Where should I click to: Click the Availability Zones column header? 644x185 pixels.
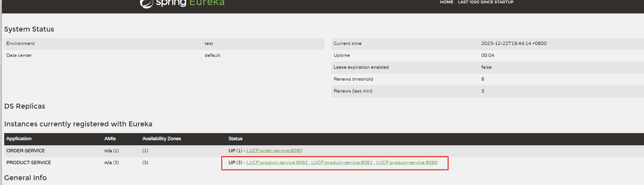(162, 139)
